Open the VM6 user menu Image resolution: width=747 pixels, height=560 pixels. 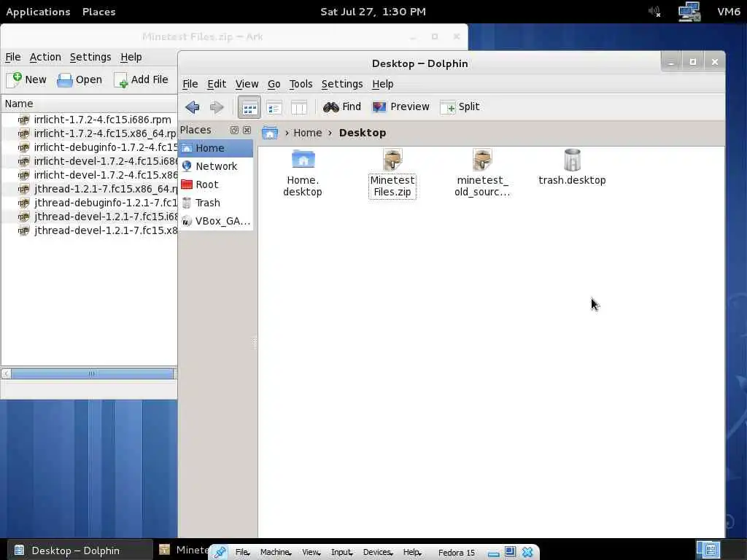[729, 12]
